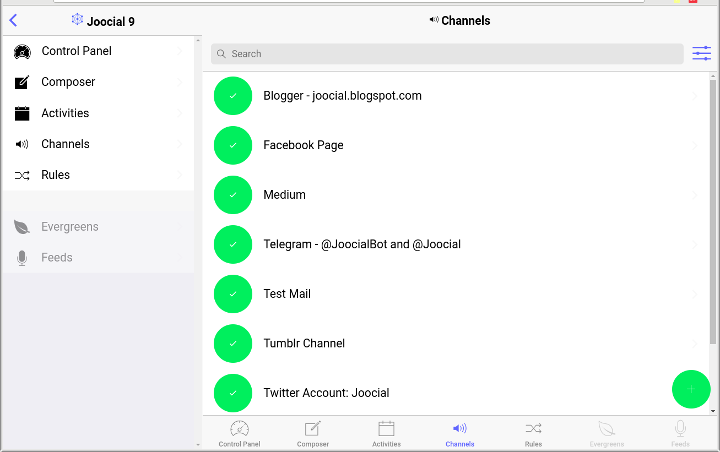Click the Activities calendar icon in sidebar
Image resolution: width=720 pixels, height=452 pixels.
tap(22, 113)
